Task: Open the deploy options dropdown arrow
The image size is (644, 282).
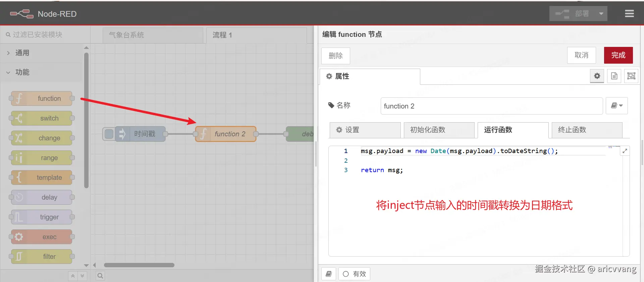Action: tap(601, 14)
